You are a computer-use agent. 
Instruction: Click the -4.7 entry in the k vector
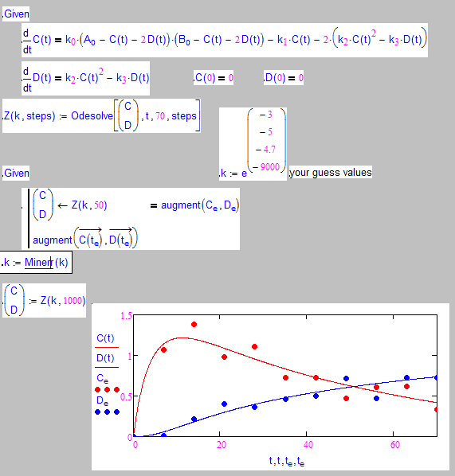coord(266,150)
